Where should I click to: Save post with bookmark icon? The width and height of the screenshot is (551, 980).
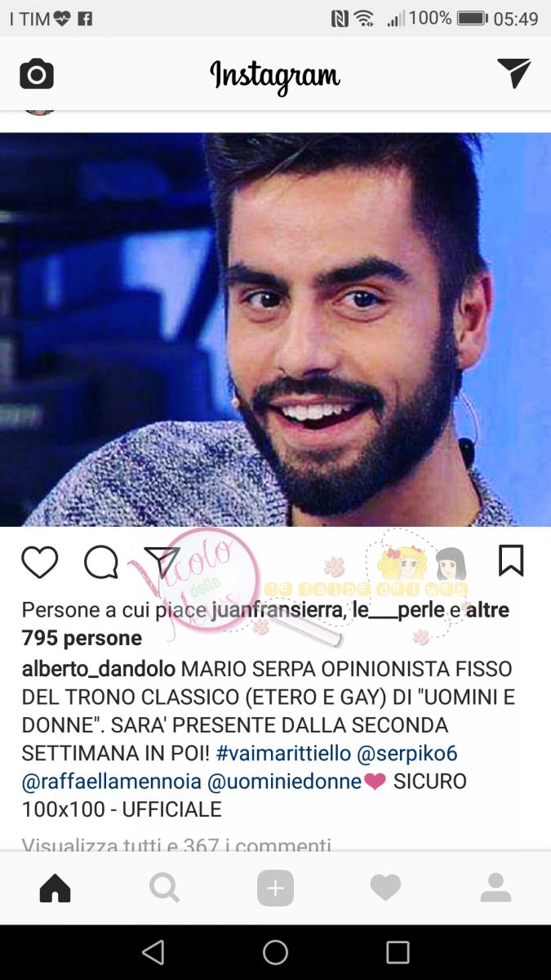coord(511,561)
